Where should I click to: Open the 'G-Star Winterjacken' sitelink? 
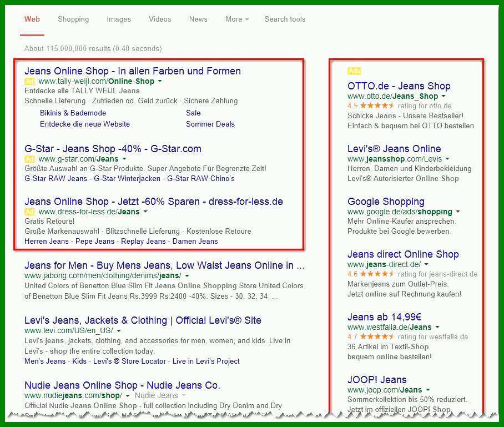(x=127, y=178)
